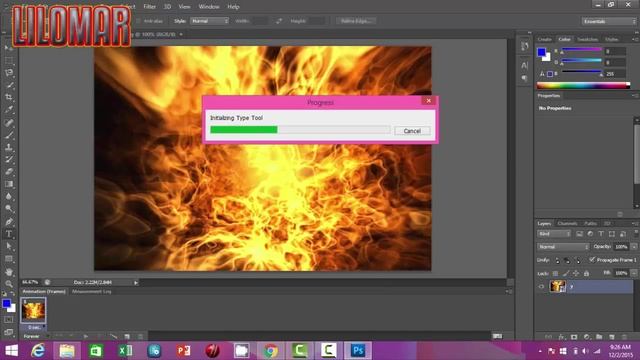The image size is (640, 360).
Task: Open the Fill slider dropdown arrow
Action: 634,273
